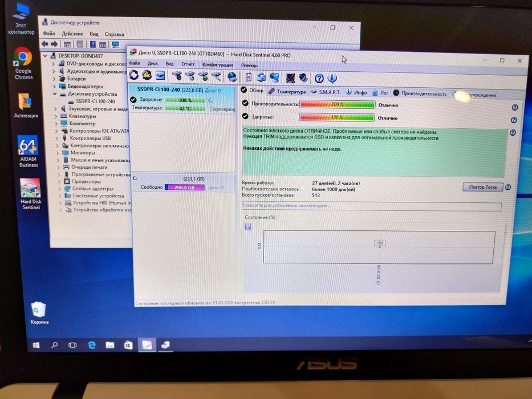Click the save floppy icon above chart
Screen dimensions: 532x399
247,227
